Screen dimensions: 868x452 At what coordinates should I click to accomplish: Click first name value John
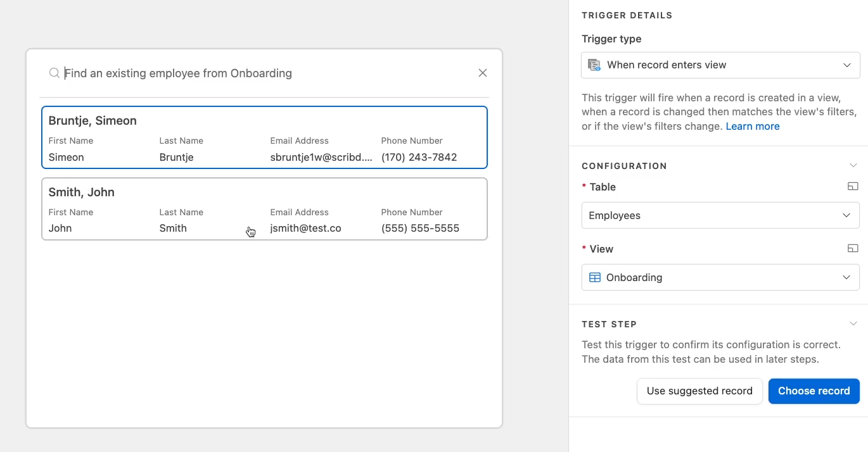60,229
